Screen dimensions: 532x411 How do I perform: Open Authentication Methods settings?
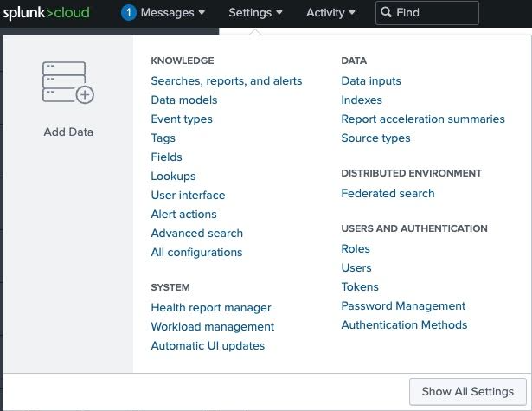pos(404,324)
